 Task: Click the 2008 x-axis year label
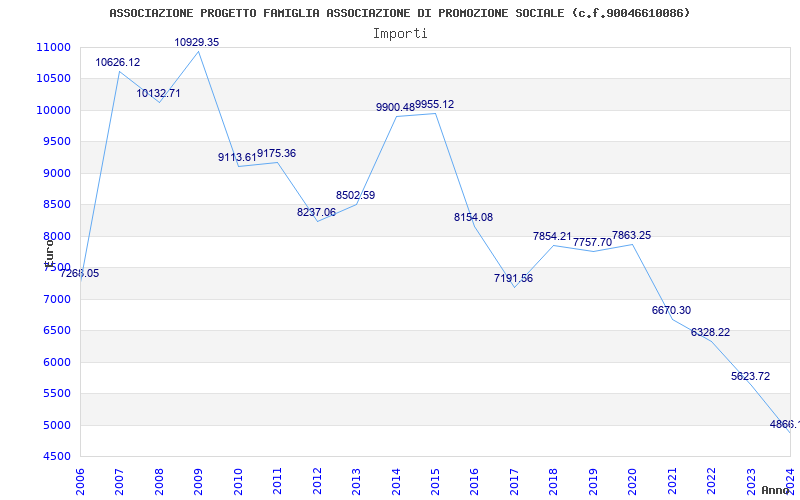click(159, 481)
